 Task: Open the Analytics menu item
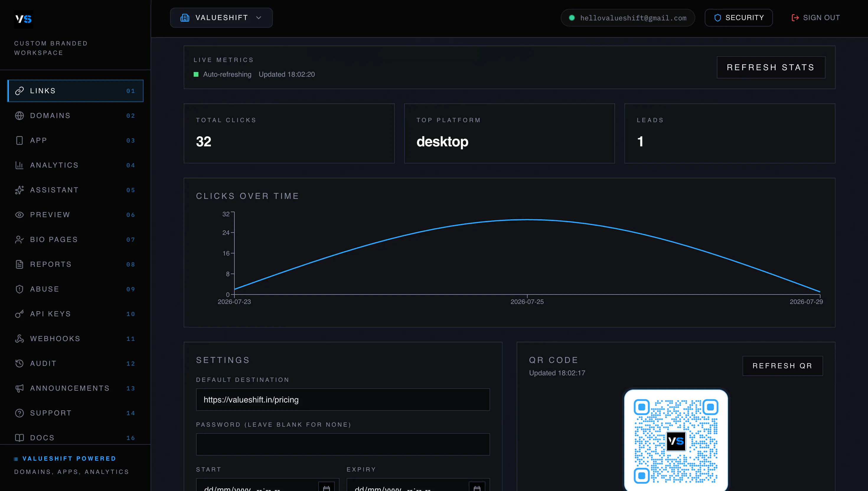pyautogui.click(x=75, y=165)
